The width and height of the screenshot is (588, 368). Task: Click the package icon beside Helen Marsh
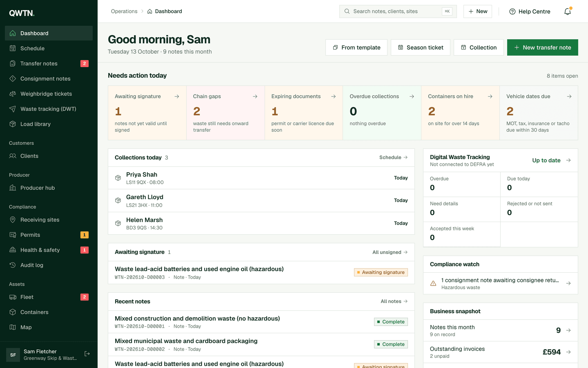118,223
